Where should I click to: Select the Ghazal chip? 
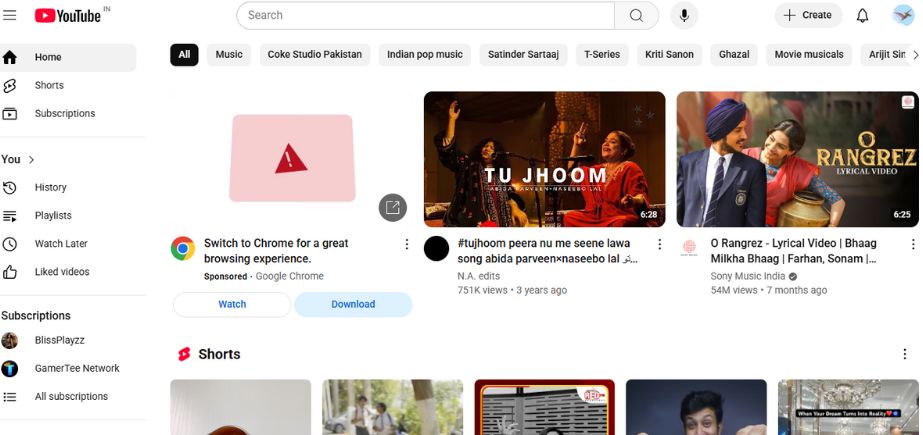734,55
